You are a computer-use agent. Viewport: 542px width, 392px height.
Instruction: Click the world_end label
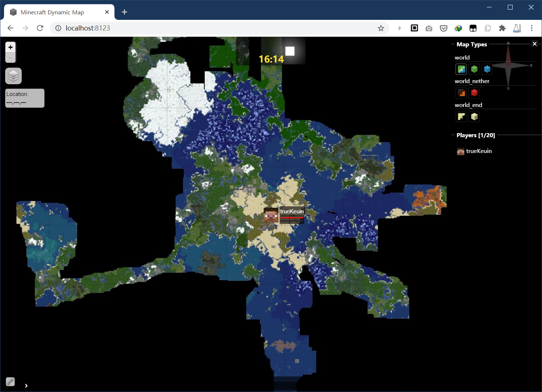(468, 105)
